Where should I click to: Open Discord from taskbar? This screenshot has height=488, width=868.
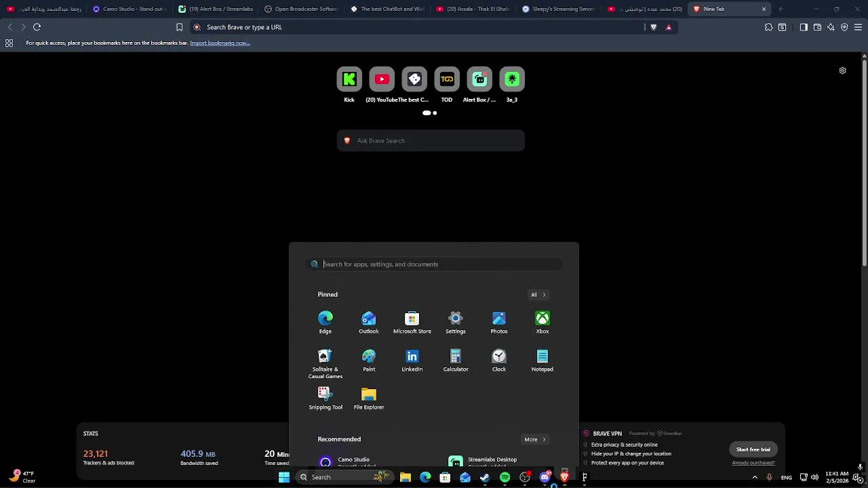(x=545, y=477)
